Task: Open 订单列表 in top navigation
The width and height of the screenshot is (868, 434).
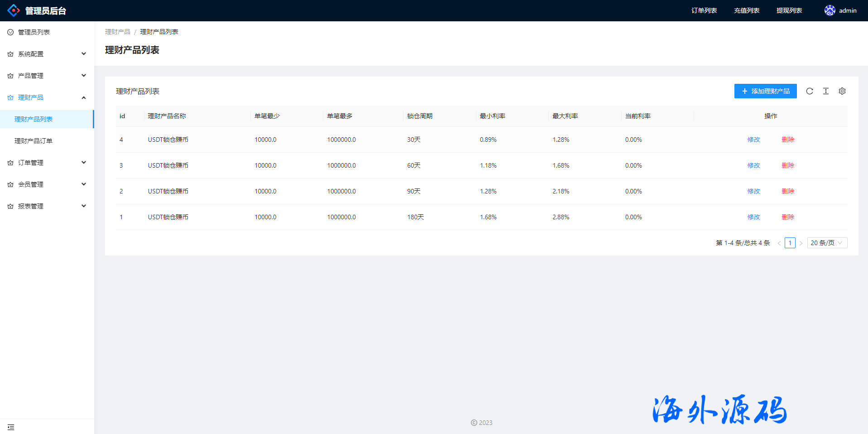Action: pyautogui.click(x=704, y=10)
